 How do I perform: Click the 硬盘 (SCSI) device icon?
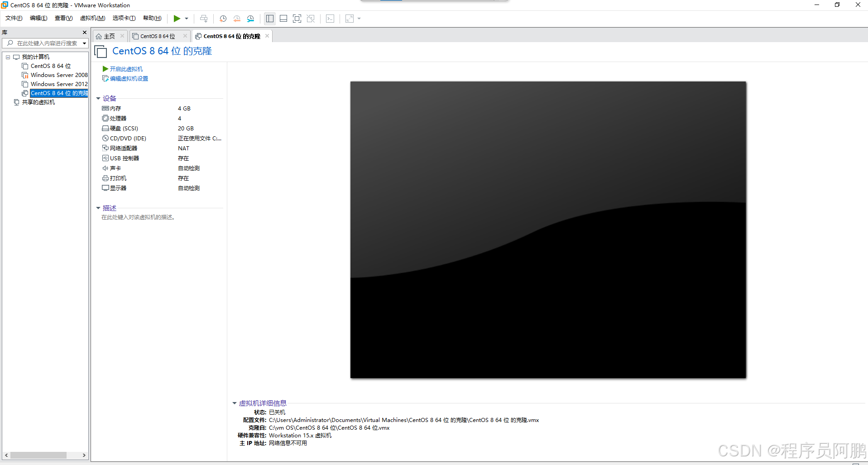coord(105,128)
